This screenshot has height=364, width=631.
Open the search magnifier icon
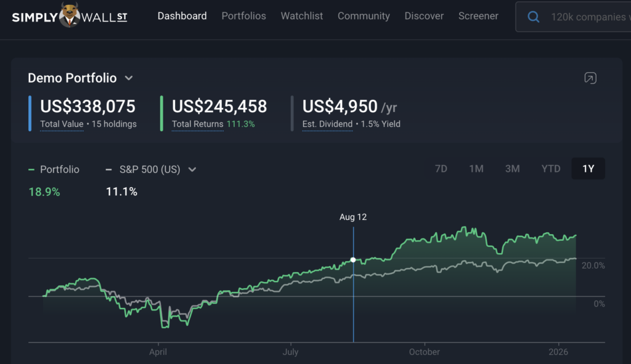click(533, 17)
